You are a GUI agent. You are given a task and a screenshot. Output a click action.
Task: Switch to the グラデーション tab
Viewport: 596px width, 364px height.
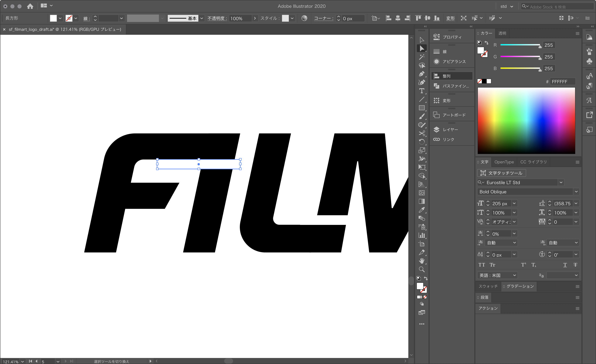520,286
